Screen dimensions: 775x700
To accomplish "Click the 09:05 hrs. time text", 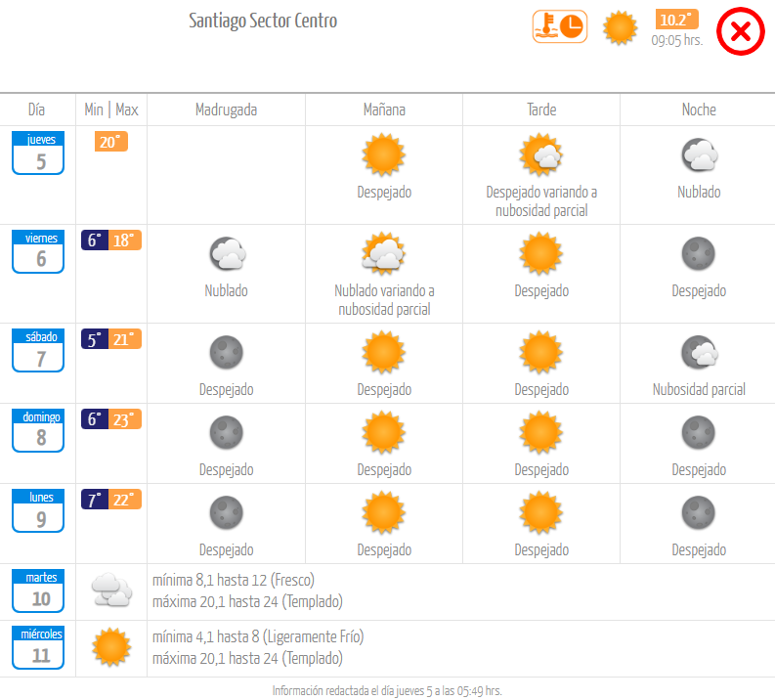I will coord(676,40).
